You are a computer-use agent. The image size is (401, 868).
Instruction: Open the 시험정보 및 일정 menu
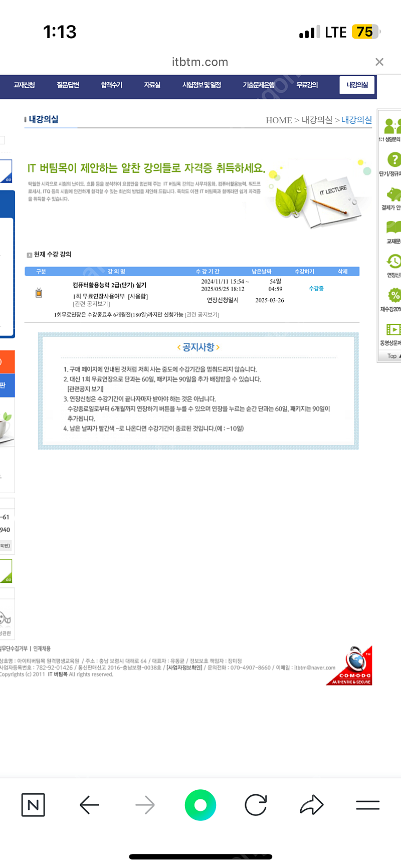coord(202,85)
